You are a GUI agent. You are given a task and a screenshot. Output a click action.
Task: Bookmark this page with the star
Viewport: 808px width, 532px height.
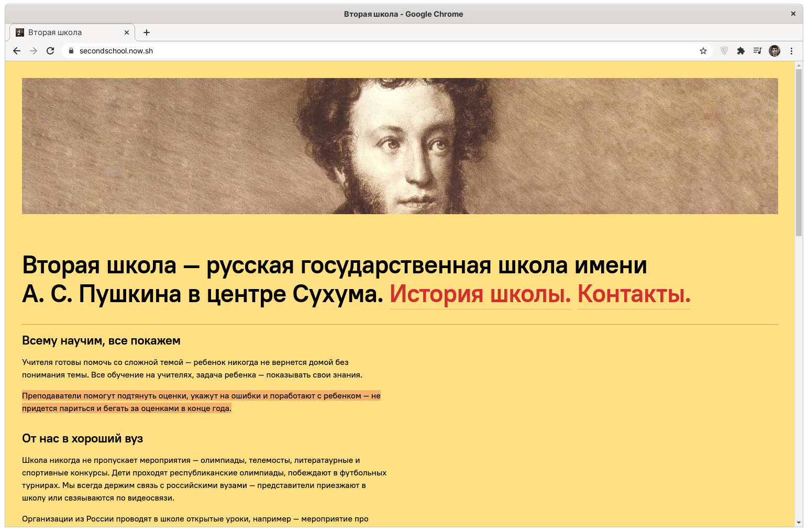tap(703, 51)
